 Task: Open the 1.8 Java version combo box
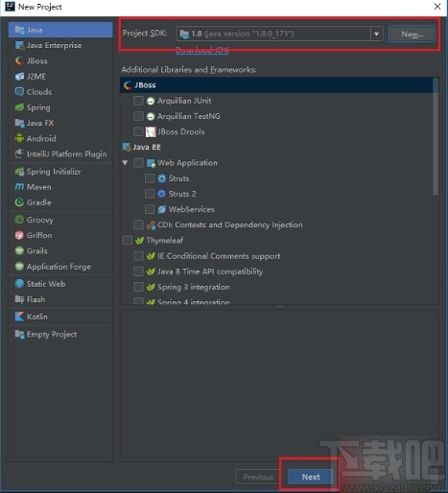[279, 34]
